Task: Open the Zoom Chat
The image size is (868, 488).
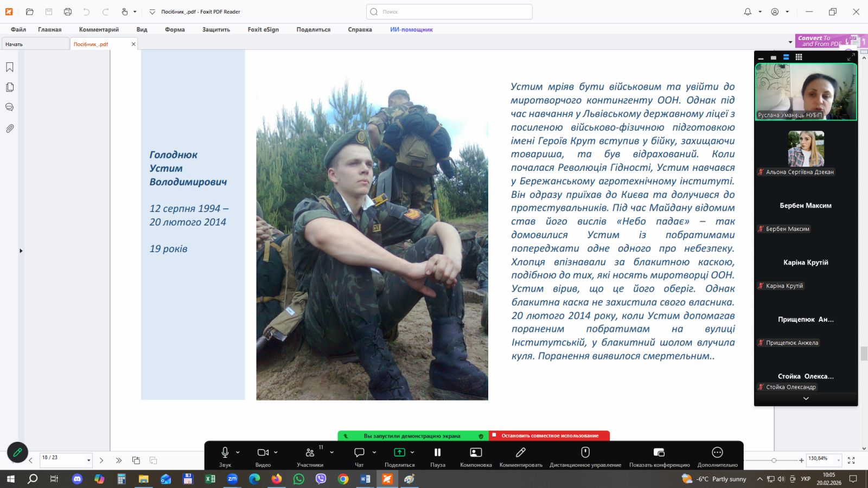Action: pyautogui.click(x=359, y=456)
